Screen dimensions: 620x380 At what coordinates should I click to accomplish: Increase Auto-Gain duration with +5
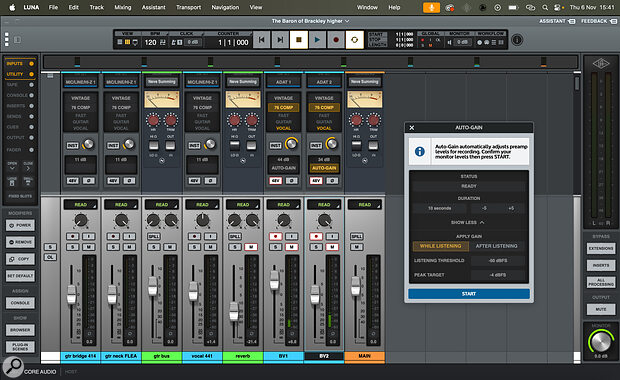point(511,208)
